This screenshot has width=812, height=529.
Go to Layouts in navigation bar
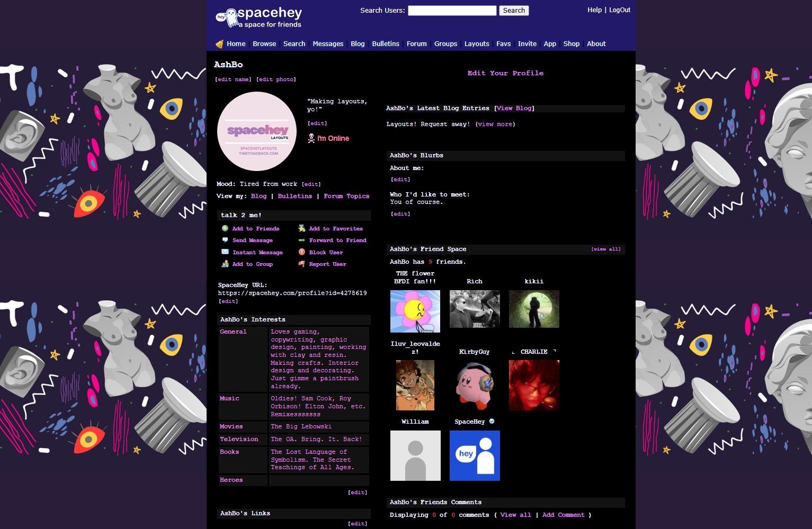[x=476, y=44]
